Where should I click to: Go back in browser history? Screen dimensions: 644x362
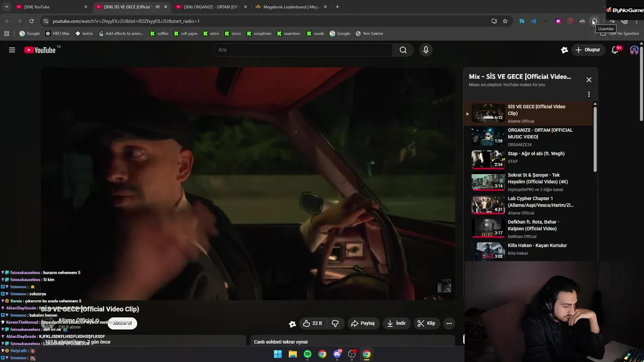pyautogui.click(x=7, y=21)
